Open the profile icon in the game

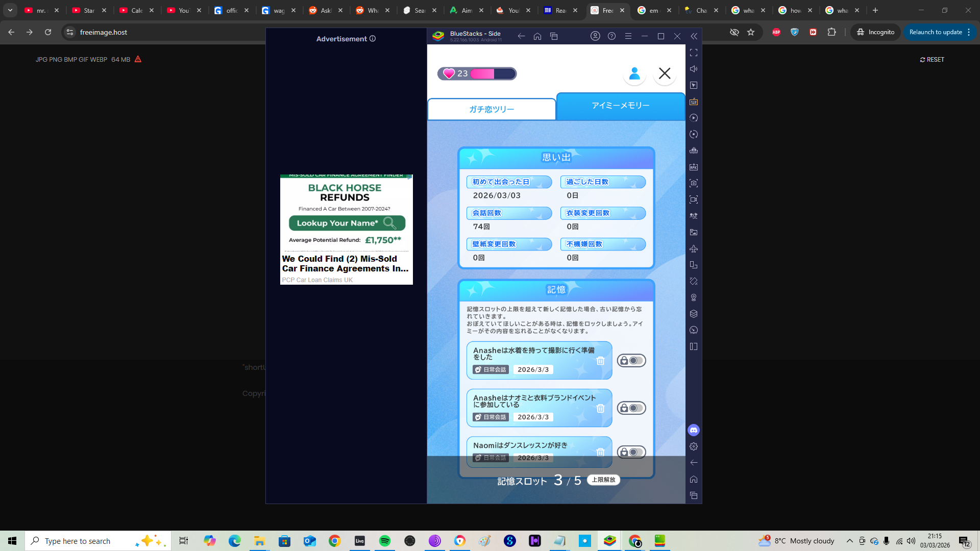tap(634, 73)
